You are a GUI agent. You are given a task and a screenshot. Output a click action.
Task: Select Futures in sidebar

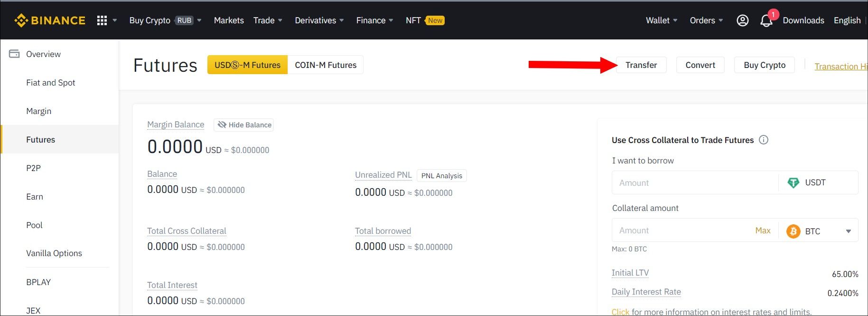point(59,139)
